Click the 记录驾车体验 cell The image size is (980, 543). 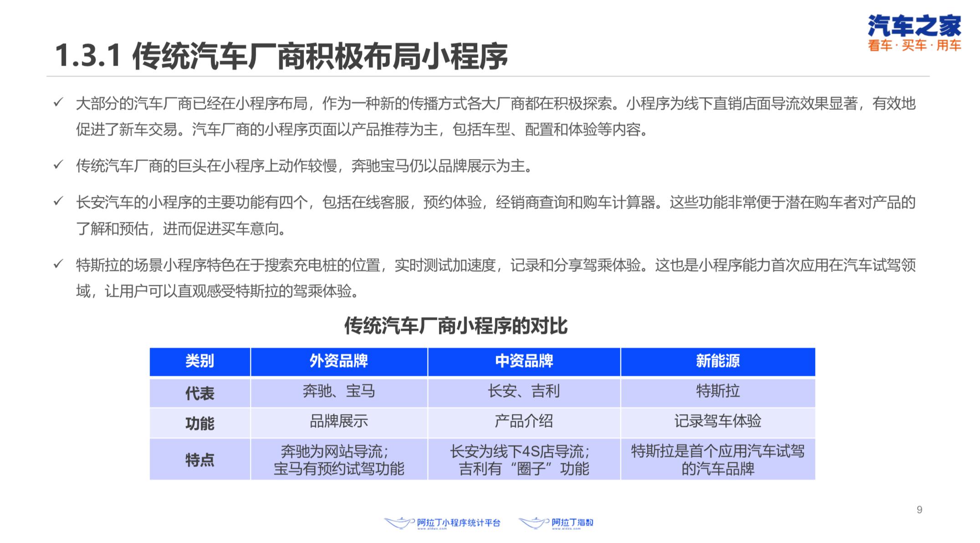(717, 421)
